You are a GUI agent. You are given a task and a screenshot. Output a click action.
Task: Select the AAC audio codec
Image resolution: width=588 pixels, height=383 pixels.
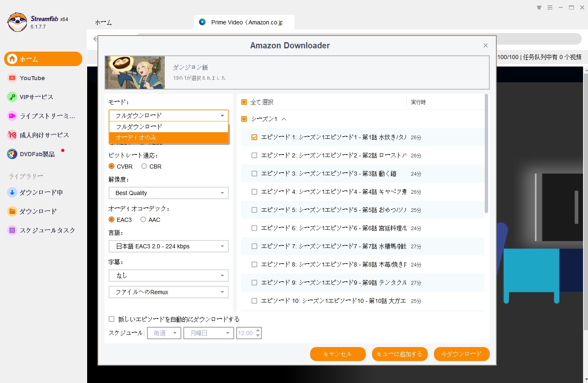point(143,219)
